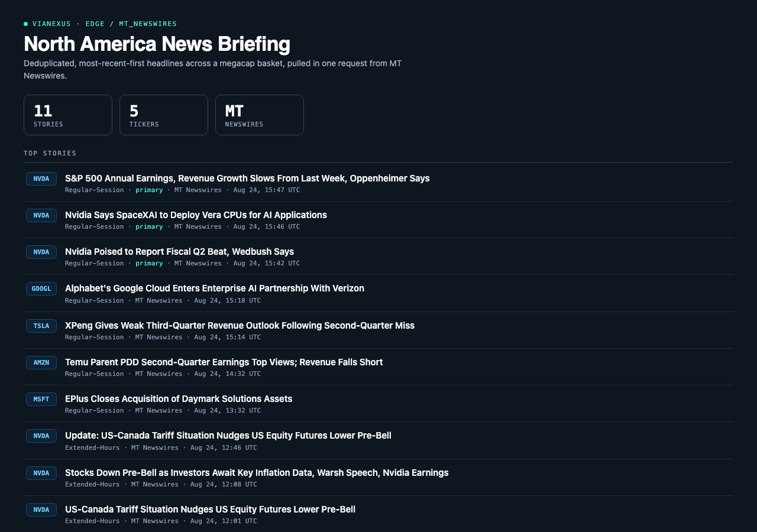
Task: Click Regular-Session label under the EPlus story
Action: pyautogui.click(x=95, y=411)
